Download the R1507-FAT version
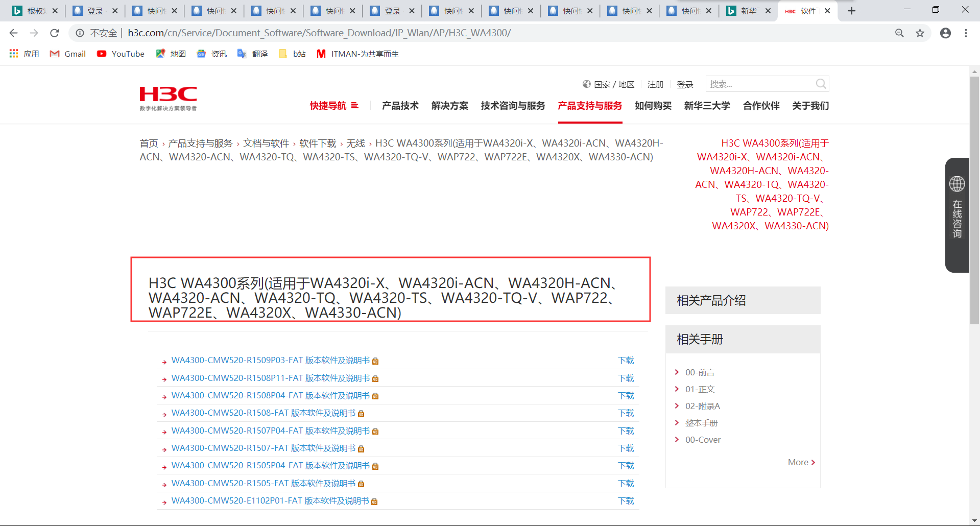Image resolution: width=980 pixels, height=526 pixels. (x=626, y=448)
